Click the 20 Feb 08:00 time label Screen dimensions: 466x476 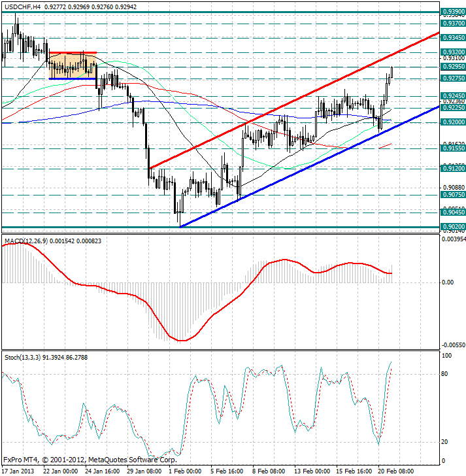pyautogui.click(x=395, y=471)
